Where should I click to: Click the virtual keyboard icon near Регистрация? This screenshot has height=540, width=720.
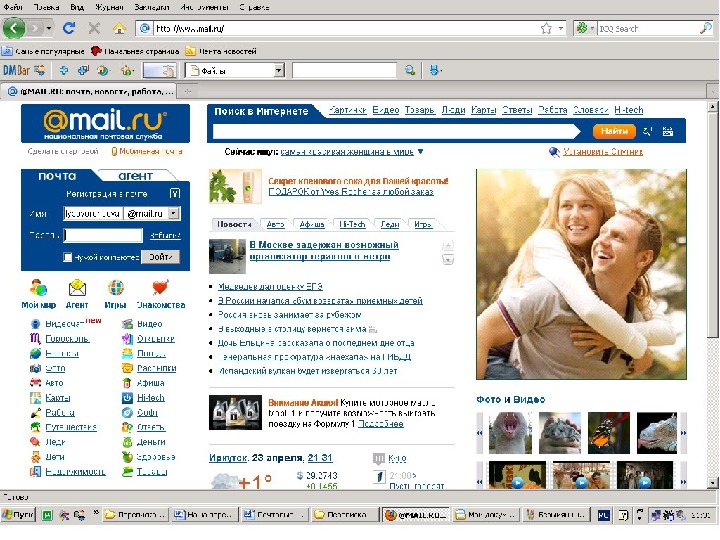[x=175, y=193]
